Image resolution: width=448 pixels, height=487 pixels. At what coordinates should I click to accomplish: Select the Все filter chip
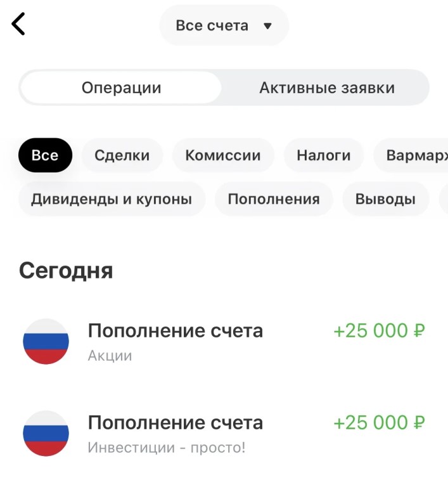[45, 155]
